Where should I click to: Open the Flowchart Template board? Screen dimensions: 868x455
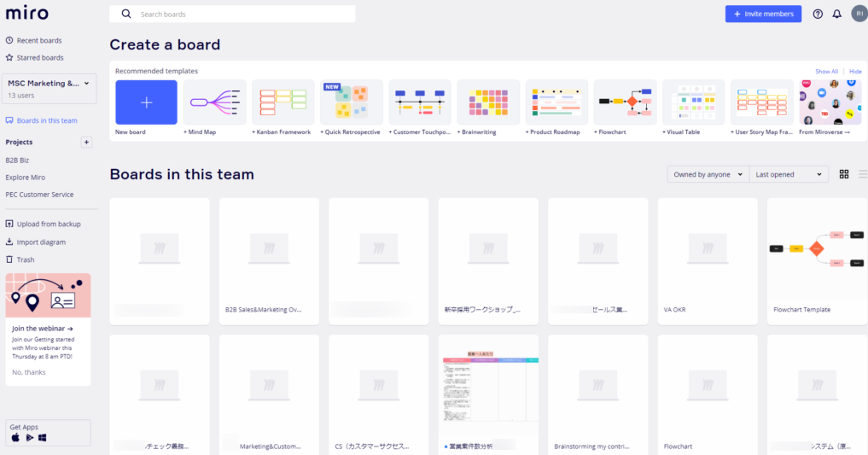click(817, 261)
